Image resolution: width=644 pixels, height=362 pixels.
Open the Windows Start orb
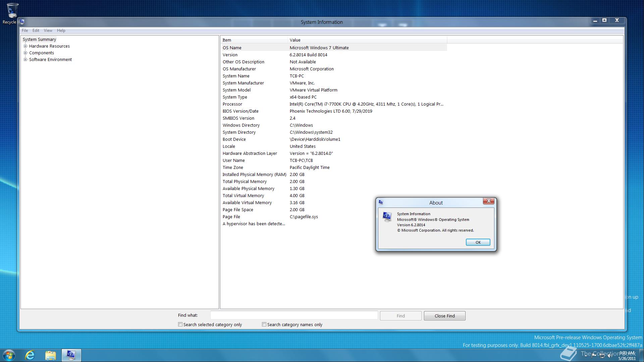point(9,355)
